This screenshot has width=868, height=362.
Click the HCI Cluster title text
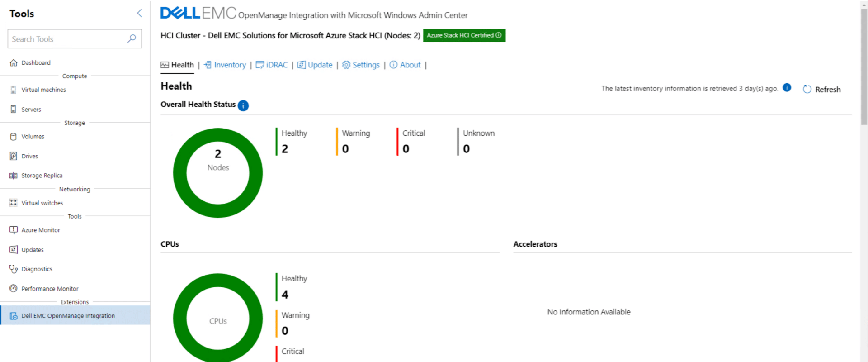tap(290, 35)
